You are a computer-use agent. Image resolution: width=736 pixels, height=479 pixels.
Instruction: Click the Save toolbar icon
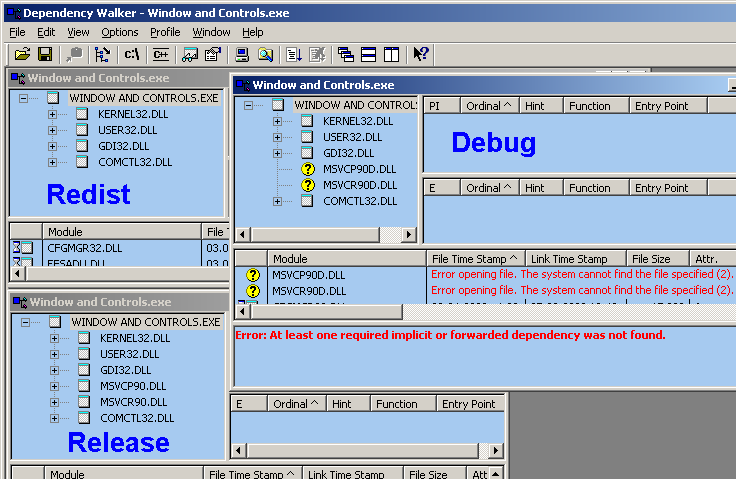pos(46,54)
